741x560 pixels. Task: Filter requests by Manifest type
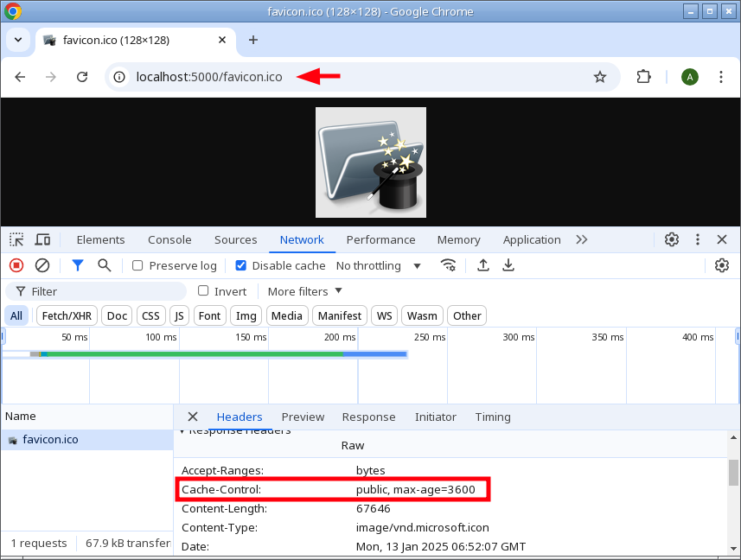(340, 316)
